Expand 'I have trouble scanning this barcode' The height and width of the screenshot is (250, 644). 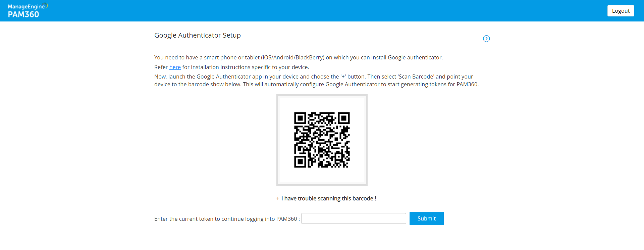[x=326, y=198]
